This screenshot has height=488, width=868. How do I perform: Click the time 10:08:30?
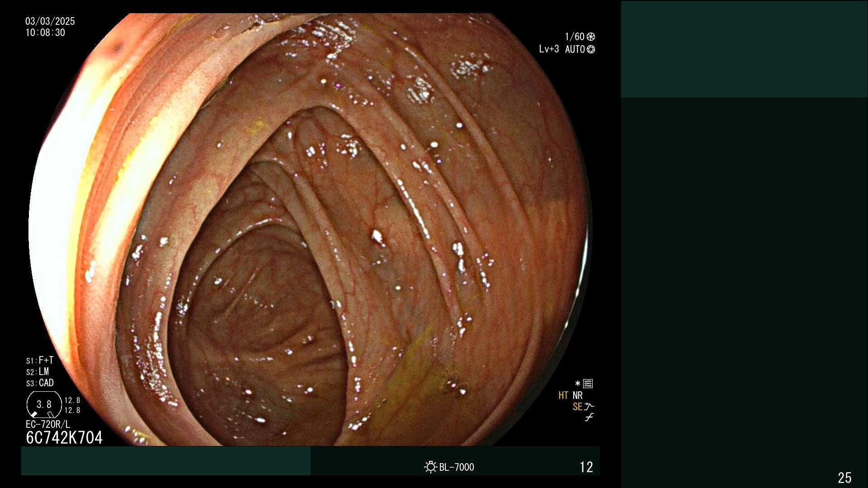click(45, 33)
